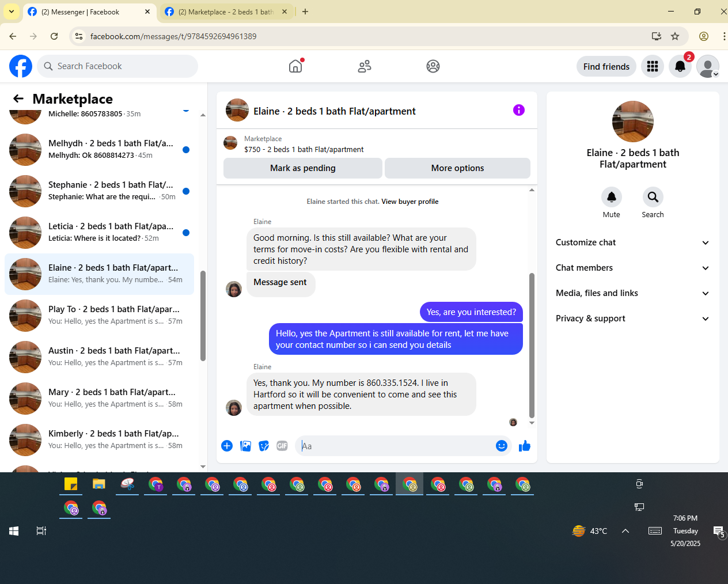Open the Notifications bell
This screenshot has width=728, height=584.
[680, 66]
